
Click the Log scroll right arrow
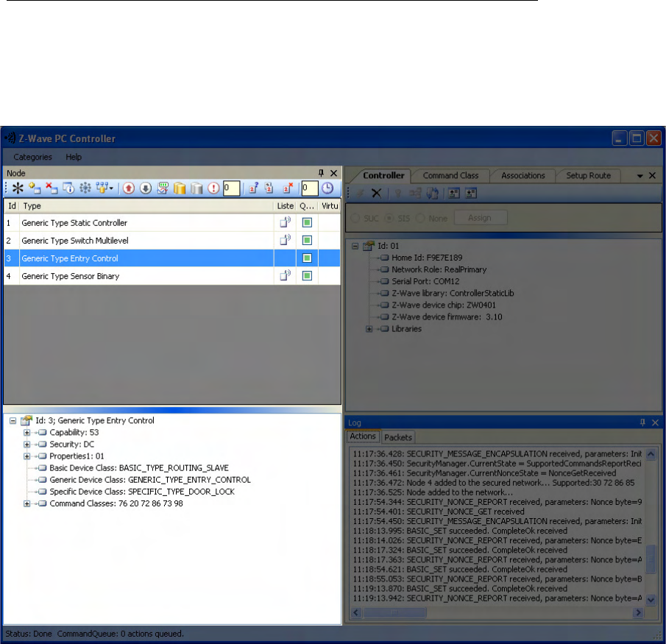point(638,612)
